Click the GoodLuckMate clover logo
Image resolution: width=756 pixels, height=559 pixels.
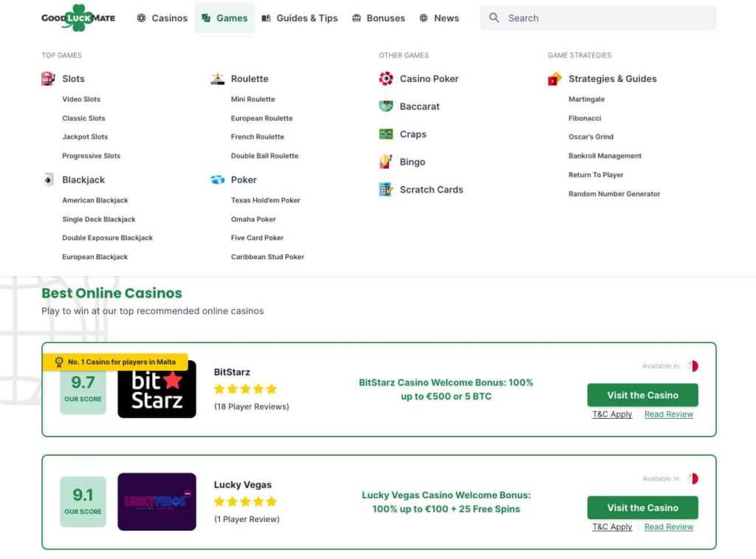[78, 18]
